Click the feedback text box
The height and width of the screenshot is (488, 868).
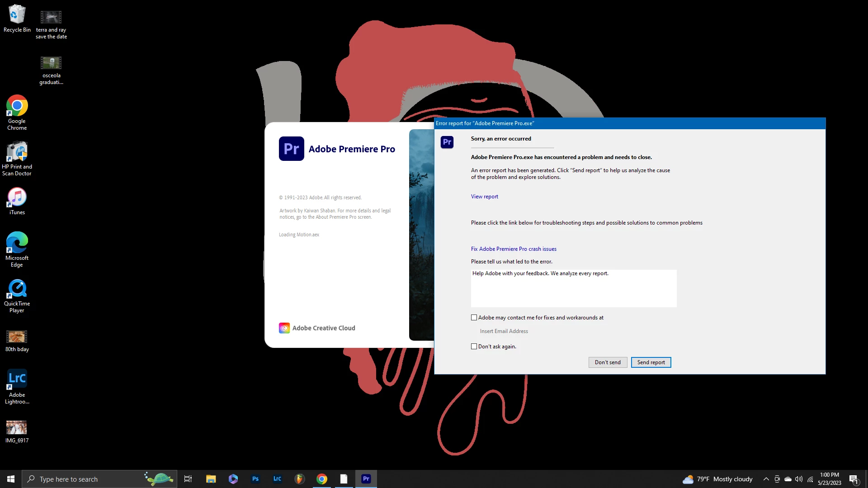[573, 289]
